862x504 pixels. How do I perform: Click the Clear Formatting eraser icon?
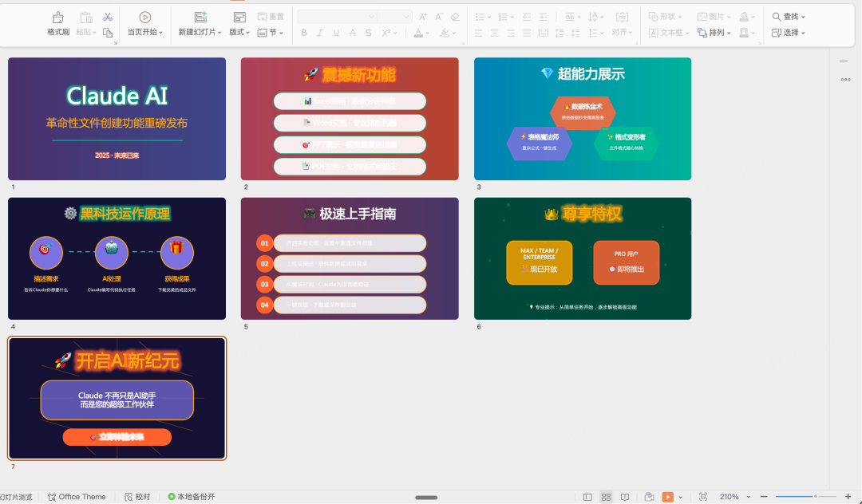coord(455,17)
